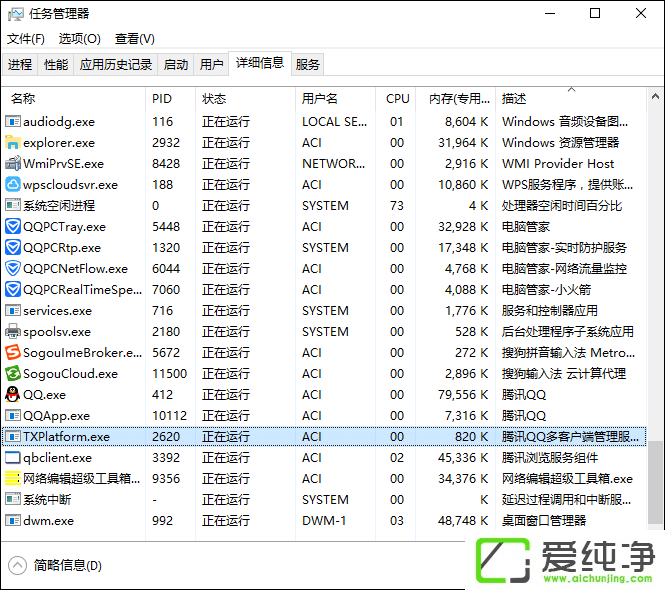The image size is (665, 590).
Task: Click the vertical scrollbar in process list
Action: (654, 300)
